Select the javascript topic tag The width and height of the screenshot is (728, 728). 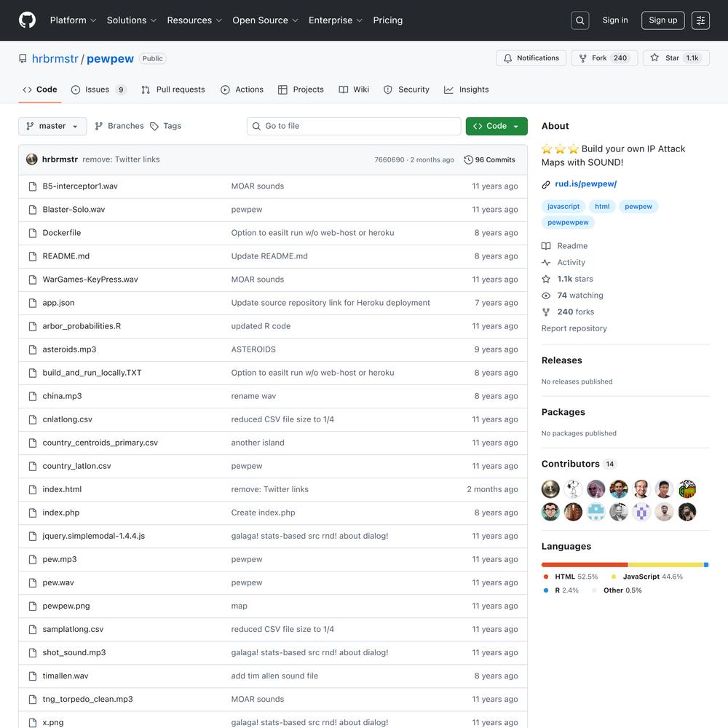pyautogui.click(x=563, y=207)
